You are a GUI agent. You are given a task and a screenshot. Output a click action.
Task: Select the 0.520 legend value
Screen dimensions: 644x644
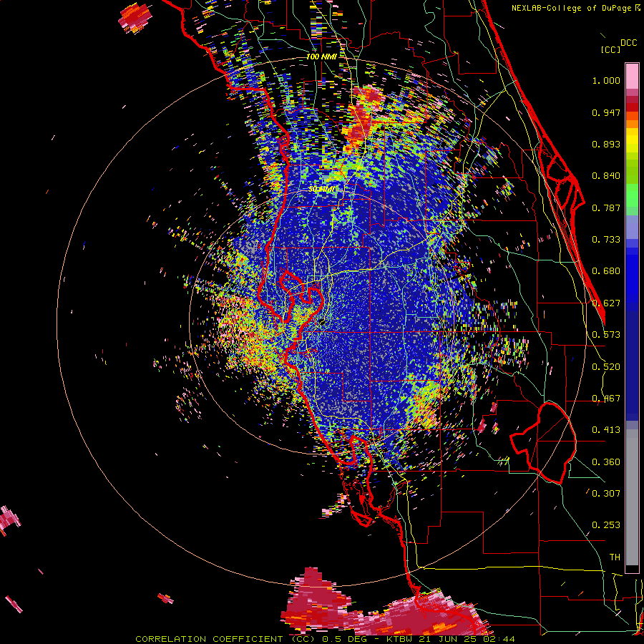pyautogui.click(x=606, y=367)
